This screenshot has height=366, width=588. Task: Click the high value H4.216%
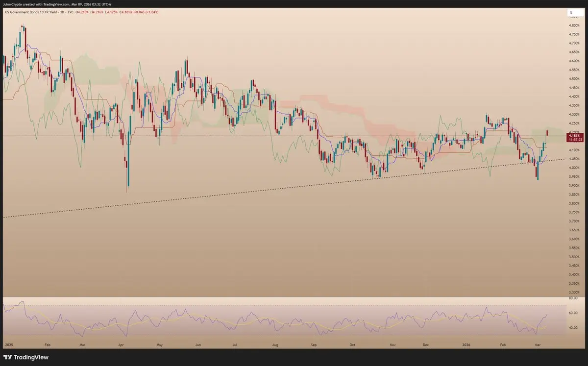[x=97, y=12]
